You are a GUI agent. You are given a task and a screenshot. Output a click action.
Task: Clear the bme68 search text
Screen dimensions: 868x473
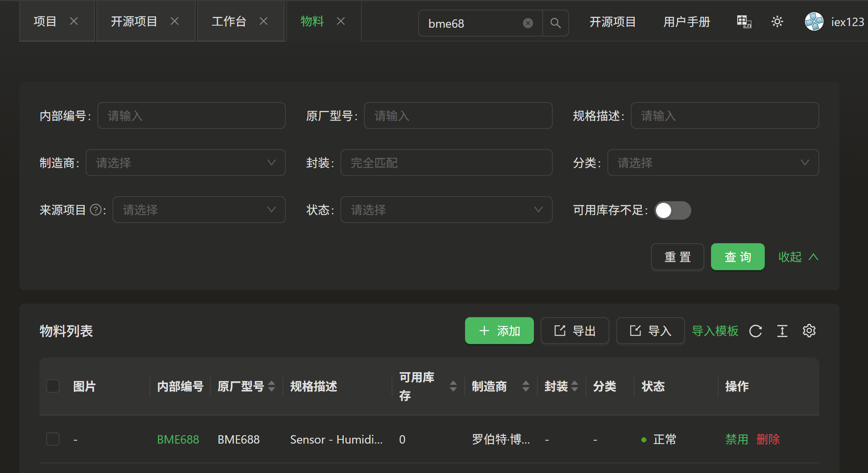tap(528, 23)
